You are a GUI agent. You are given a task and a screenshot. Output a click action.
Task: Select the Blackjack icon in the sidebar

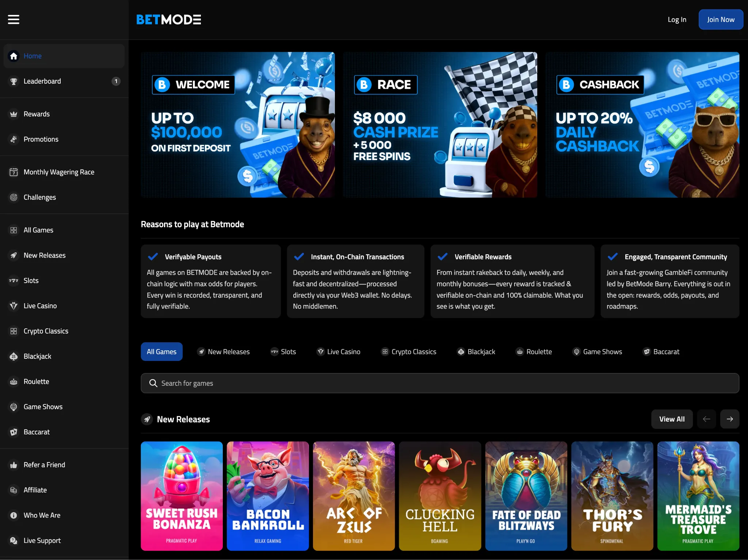[x=14, y=356]
